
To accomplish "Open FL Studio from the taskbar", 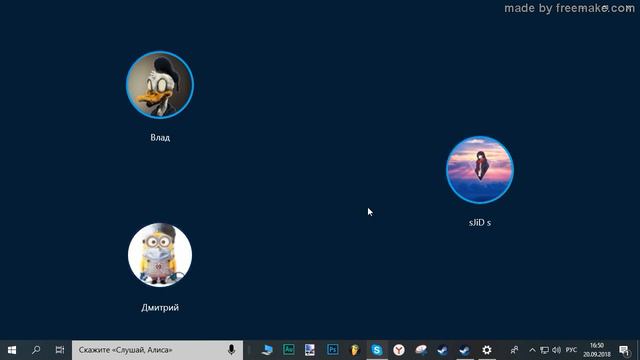I will [x=355, y=350].
